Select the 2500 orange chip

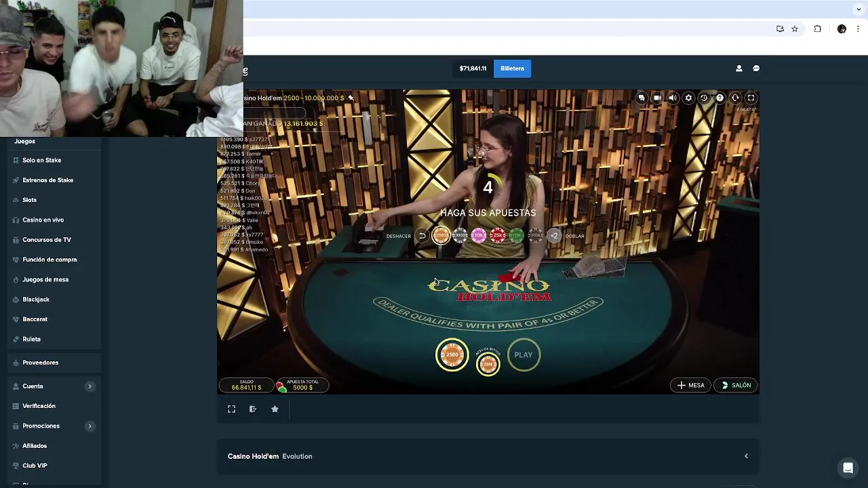point(441,236)
